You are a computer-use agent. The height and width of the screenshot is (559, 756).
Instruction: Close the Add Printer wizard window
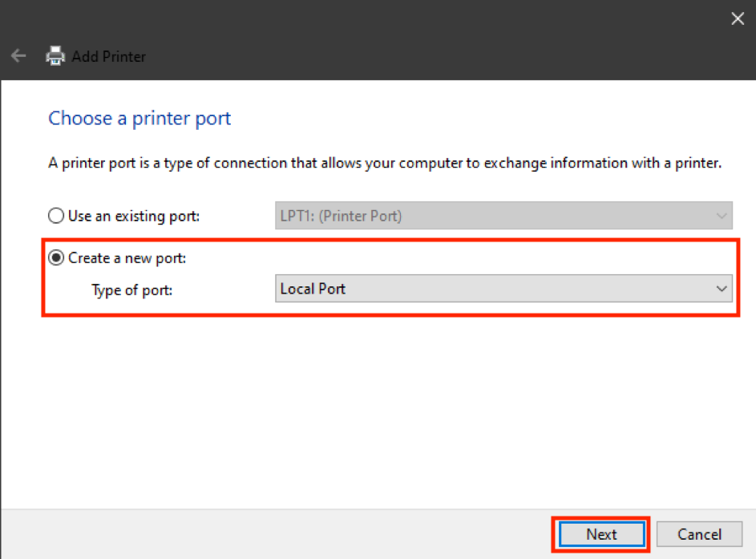(x=738, y=18)
